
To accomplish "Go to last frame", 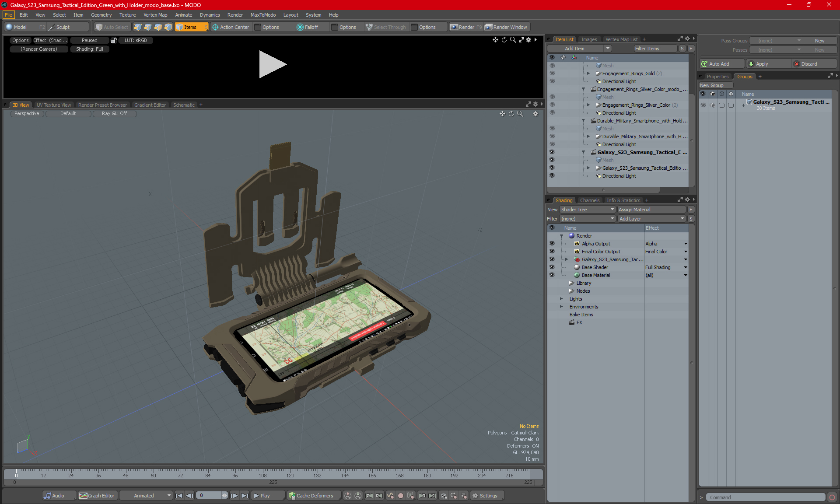I will (x=245, y=496).
